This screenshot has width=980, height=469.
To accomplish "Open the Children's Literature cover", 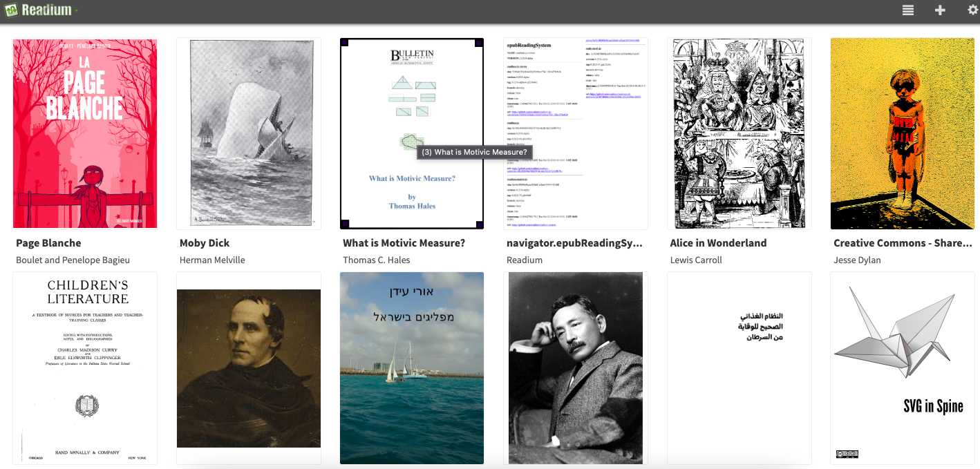I will click(85, 368).
